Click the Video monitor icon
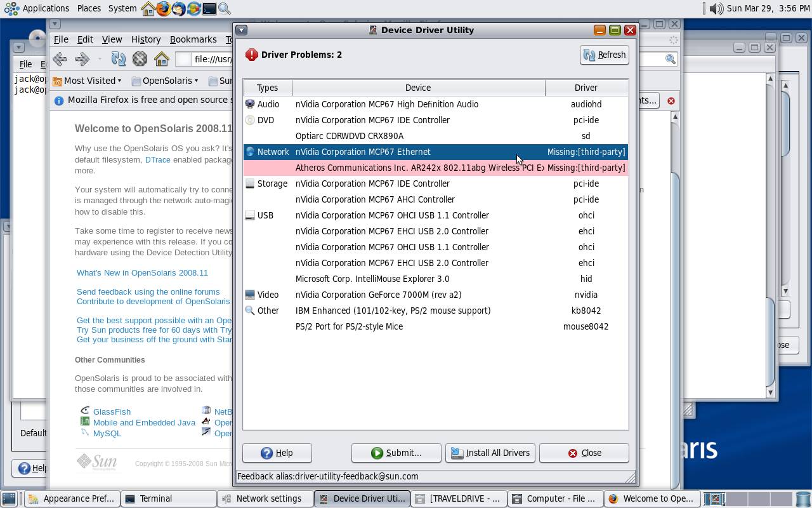The width and height of the screenshot is (812, 508). 250,295
